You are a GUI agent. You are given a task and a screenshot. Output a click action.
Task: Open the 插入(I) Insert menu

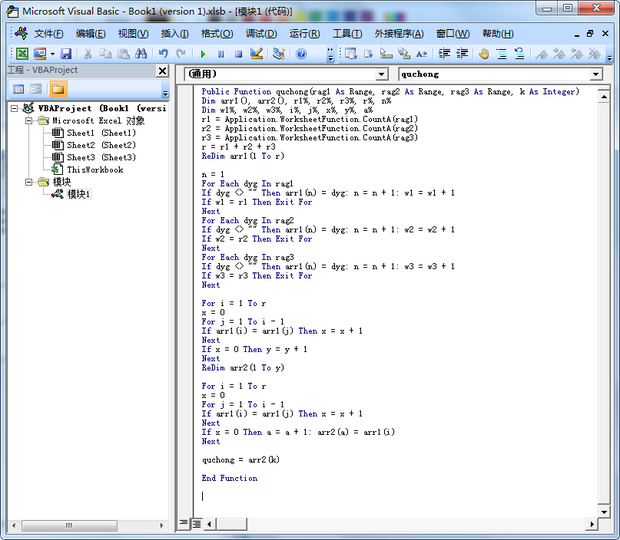pyautogui.click(x=175, y=33)
